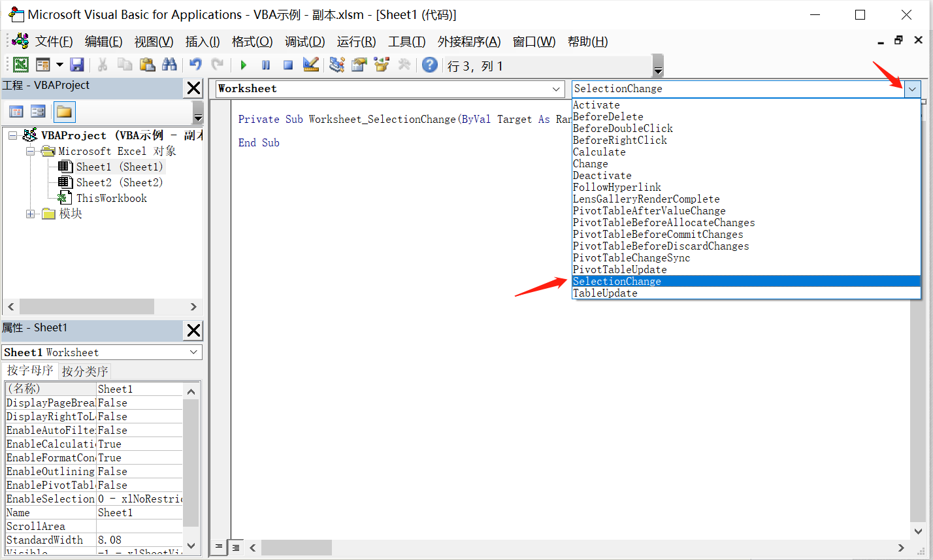
Task: Click the Cut scissors icon
Action: coord(103,65)
